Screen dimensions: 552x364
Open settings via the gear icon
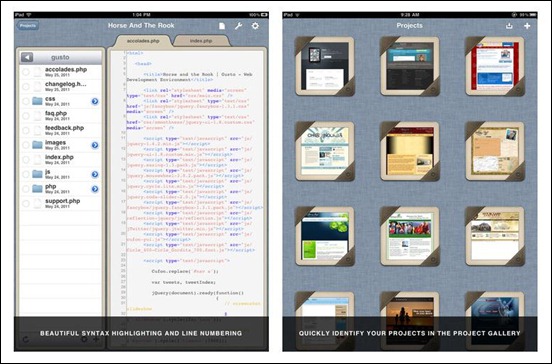(x=255, y=26)
